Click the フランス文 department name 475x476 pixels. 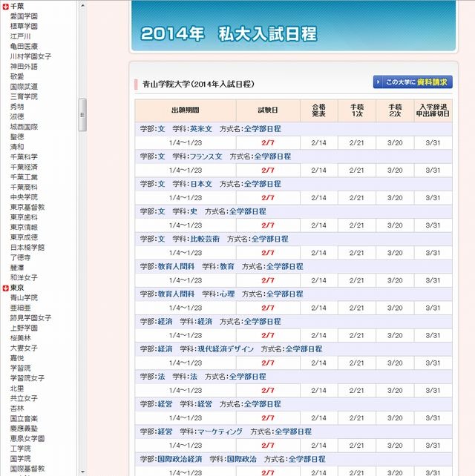[206, 156]
